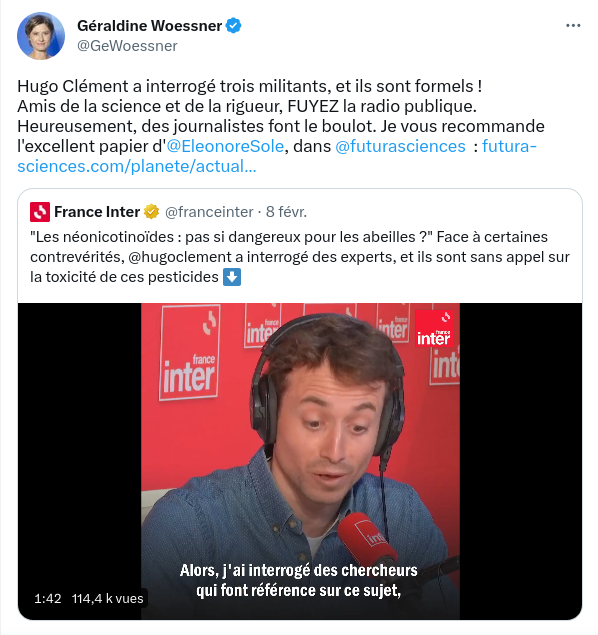Click Géraldine Woessner's profile avatar

coord(41,36)
